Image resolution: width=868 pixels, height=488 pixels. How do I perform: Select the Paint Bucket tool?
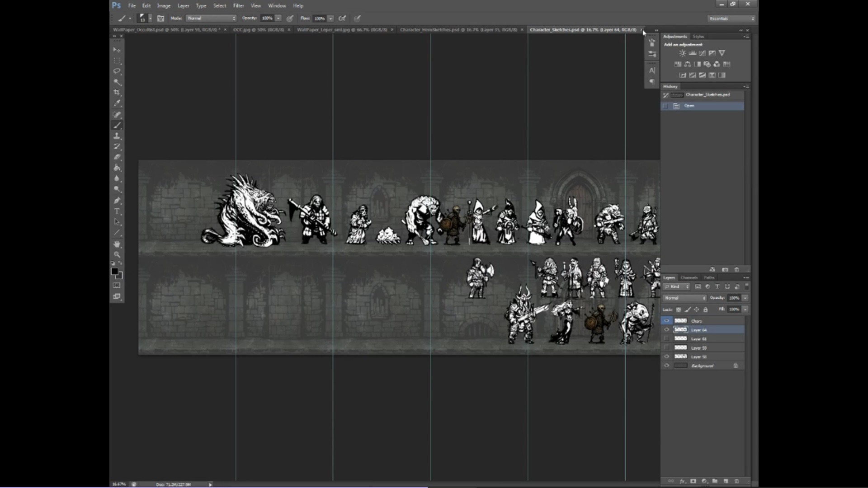tap(117, 168)
